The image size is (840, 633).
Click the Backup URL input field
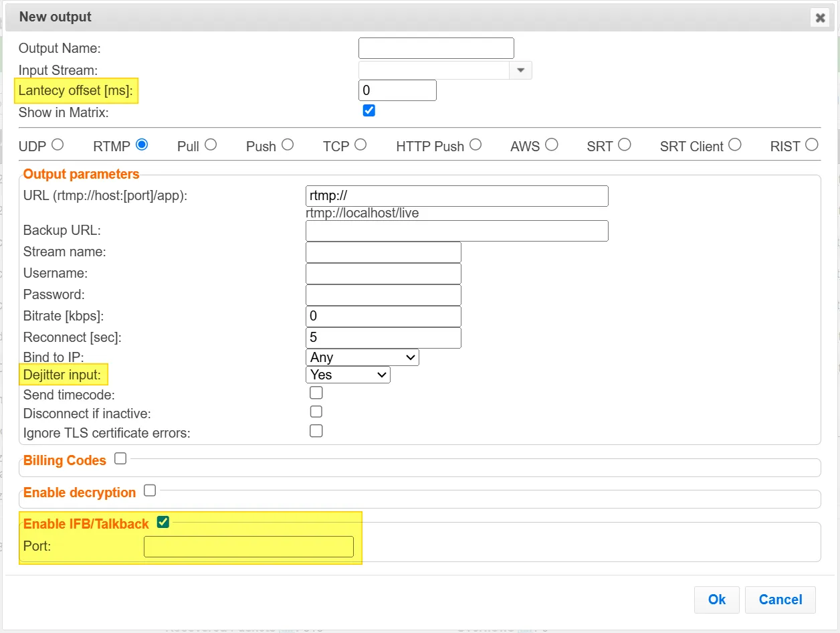pyautogui.click(x=457, y=231)
